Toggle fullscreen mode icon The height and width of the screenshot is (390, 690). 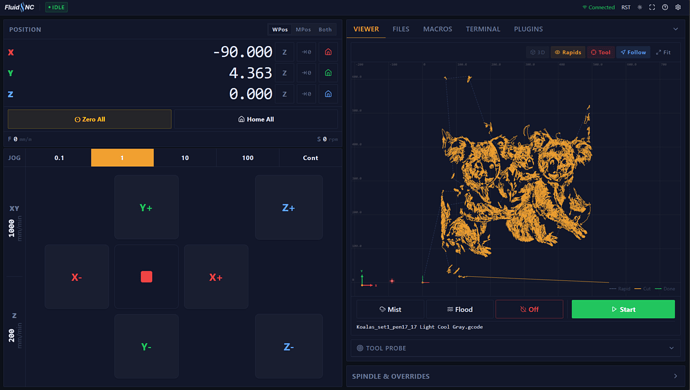click(x=652, y=7)
